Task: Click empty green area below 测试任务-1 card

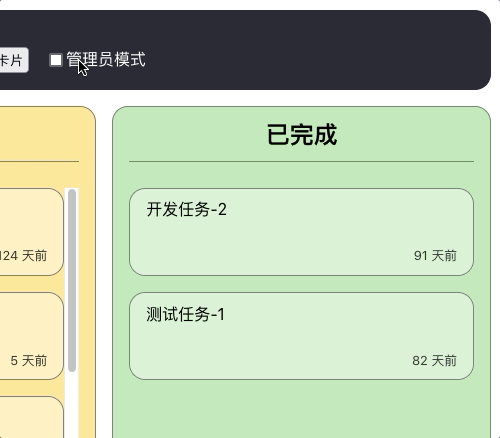Action: tap(301, 409)
